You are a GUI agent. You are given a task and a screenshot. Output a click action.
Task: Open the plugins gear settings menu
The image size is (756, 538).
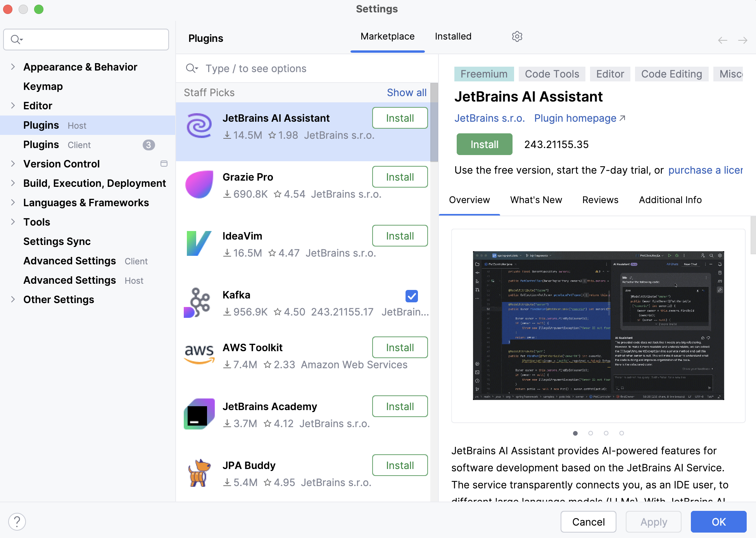[x=517, y=36]
